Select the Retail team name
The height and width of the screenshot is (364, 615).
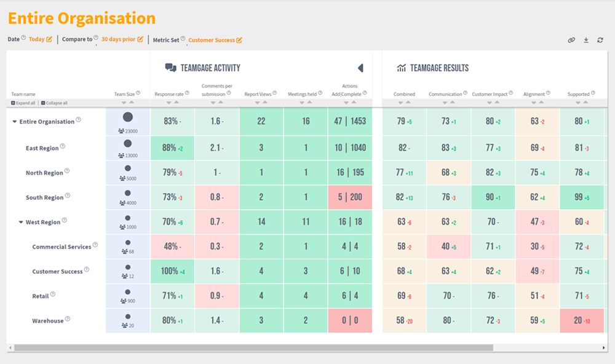(41, 296)
